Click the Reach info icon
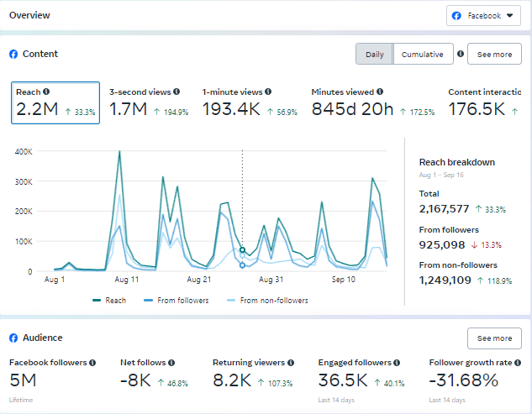 (46, 92)
